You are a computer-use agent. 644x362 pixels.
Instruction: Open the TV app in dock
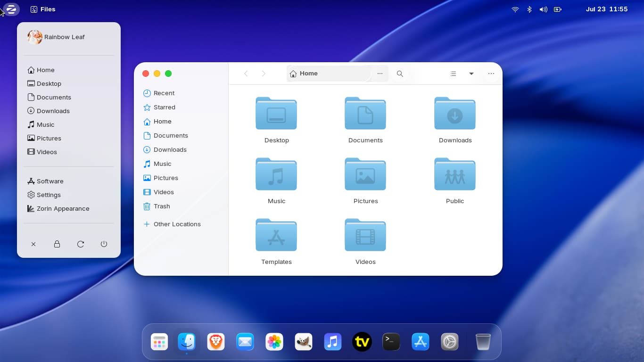tap(362, 342)
